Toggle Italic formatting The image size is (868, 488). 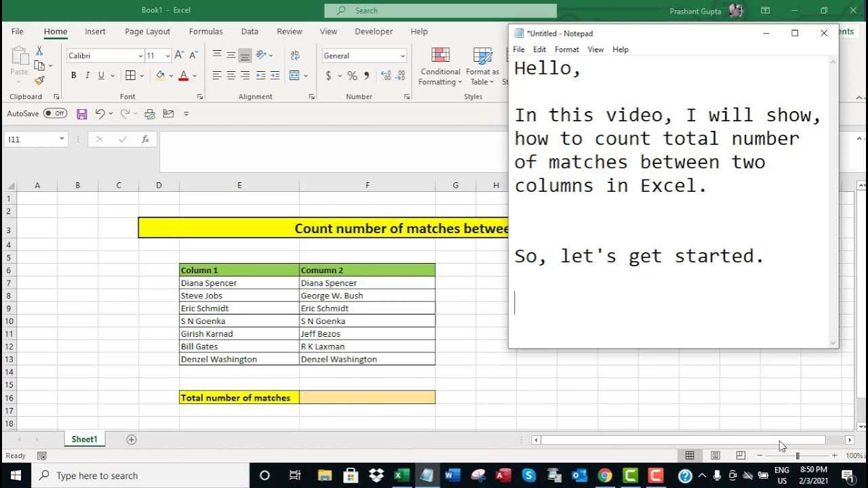click(x=87, y=76)
